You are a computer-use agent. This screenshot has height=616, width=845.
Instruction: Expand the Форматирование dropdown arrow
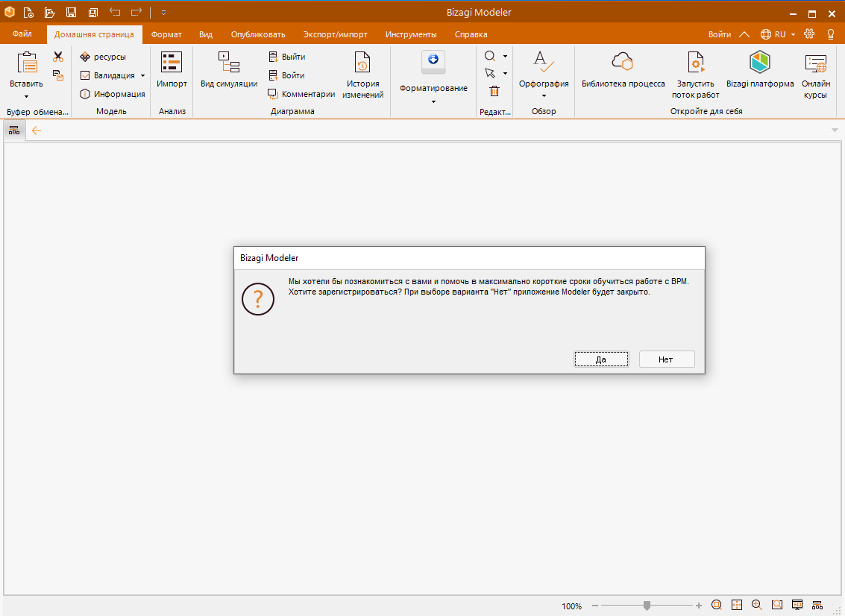coord(434,102)
